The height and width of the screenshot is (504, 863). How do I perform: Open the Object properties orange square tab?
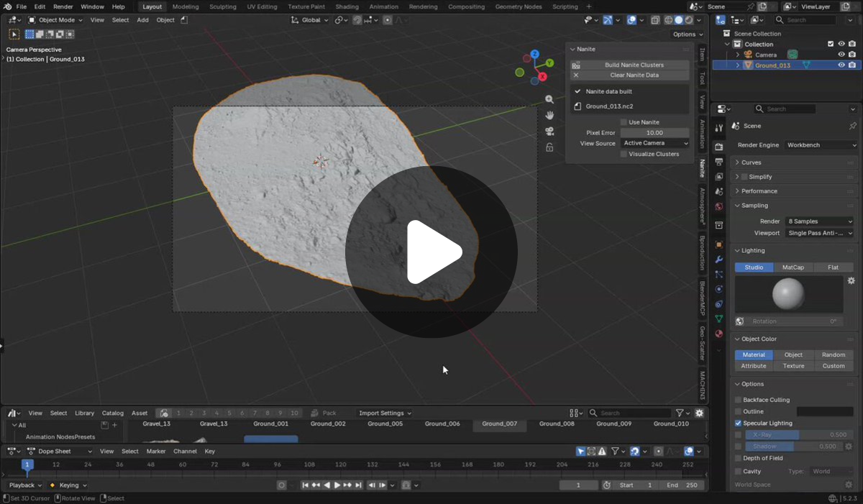pyautogui.click(x=718, y=244)
